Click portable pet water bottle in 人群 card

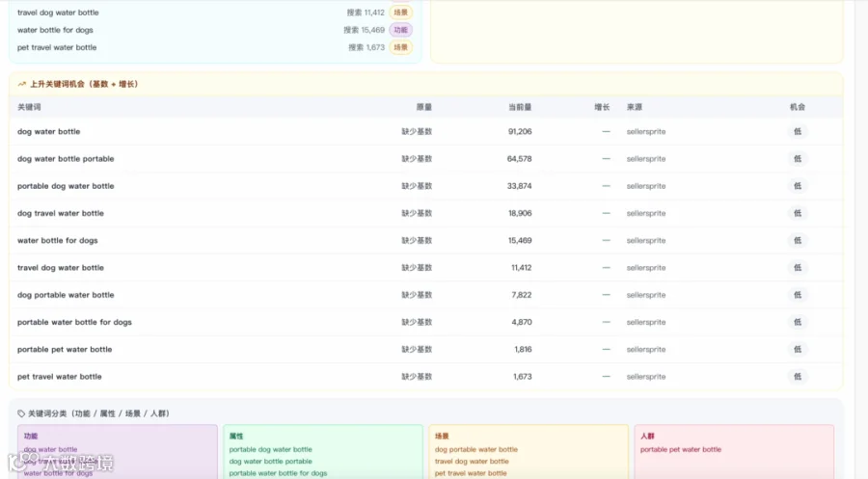coord(681,450)
